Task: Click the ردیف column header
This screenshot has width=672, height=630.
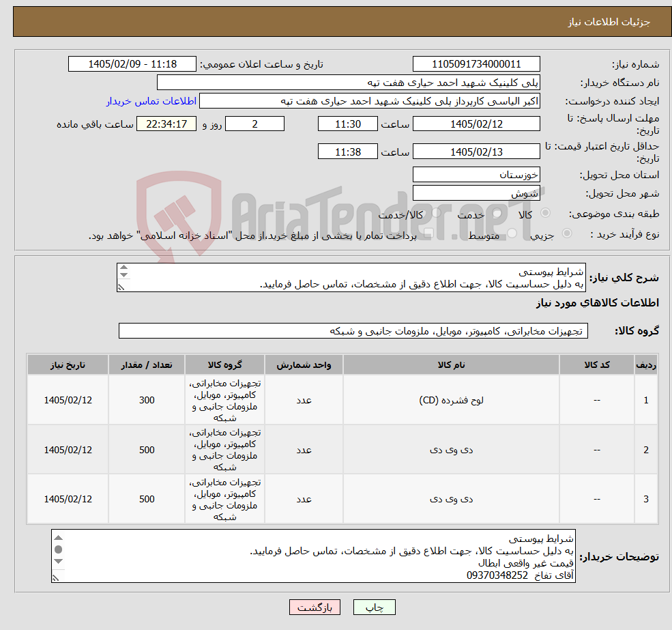Action: (x=646, y=364)
